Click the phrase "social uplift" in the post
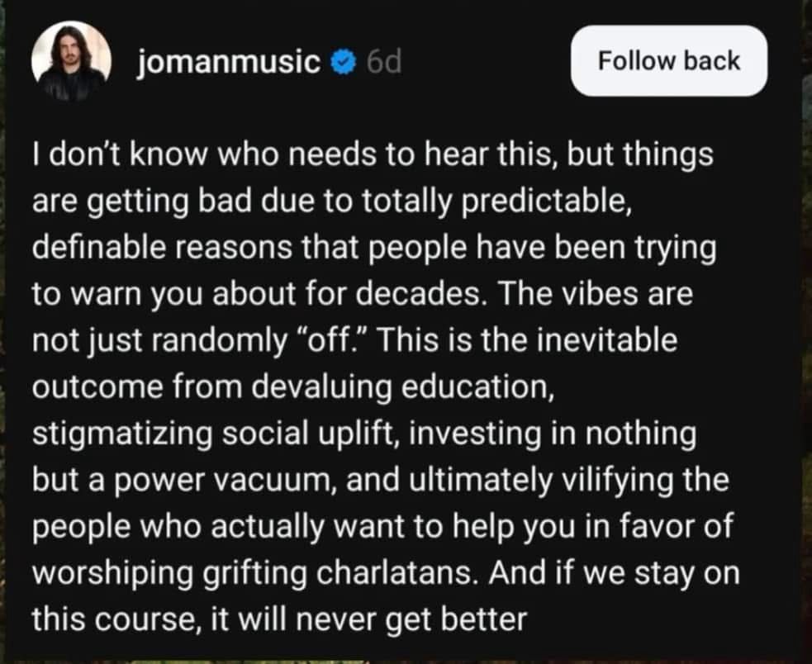 307,434
